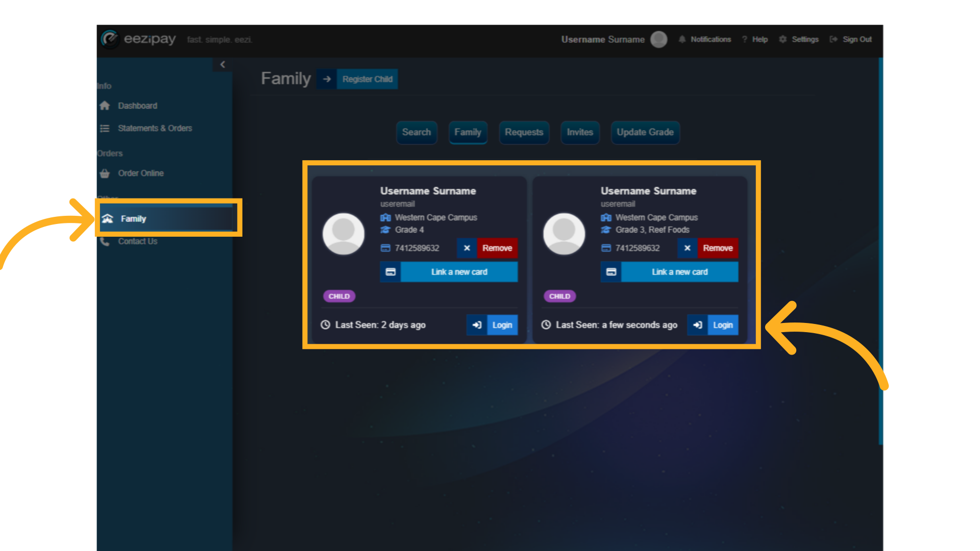Click the Help question mark icon

(x=745, y=39)
